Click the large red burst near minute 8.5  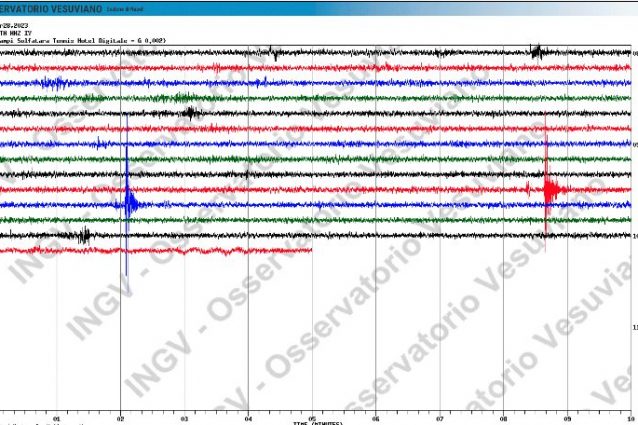click(549, 188)
